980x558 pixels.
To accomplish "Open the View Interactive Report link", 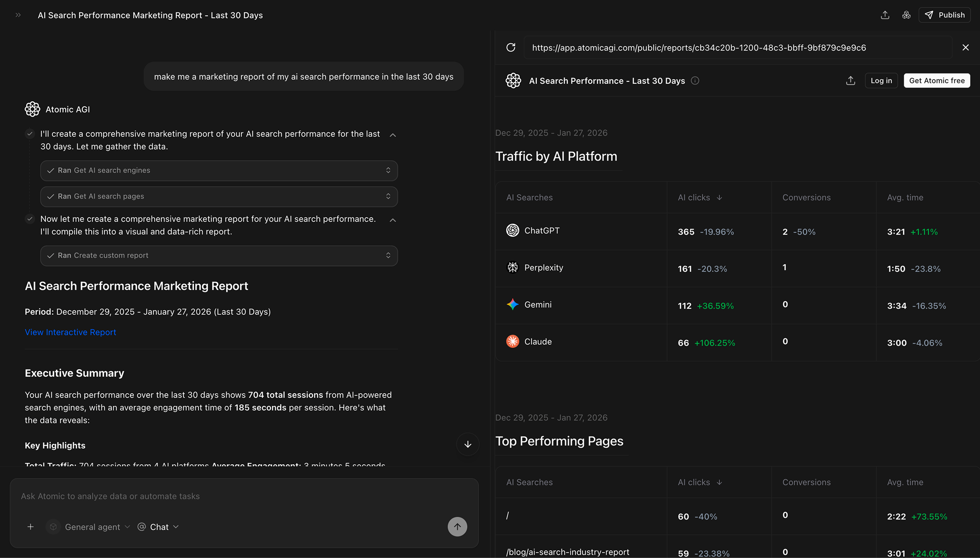I will click(x=70, y=332).
